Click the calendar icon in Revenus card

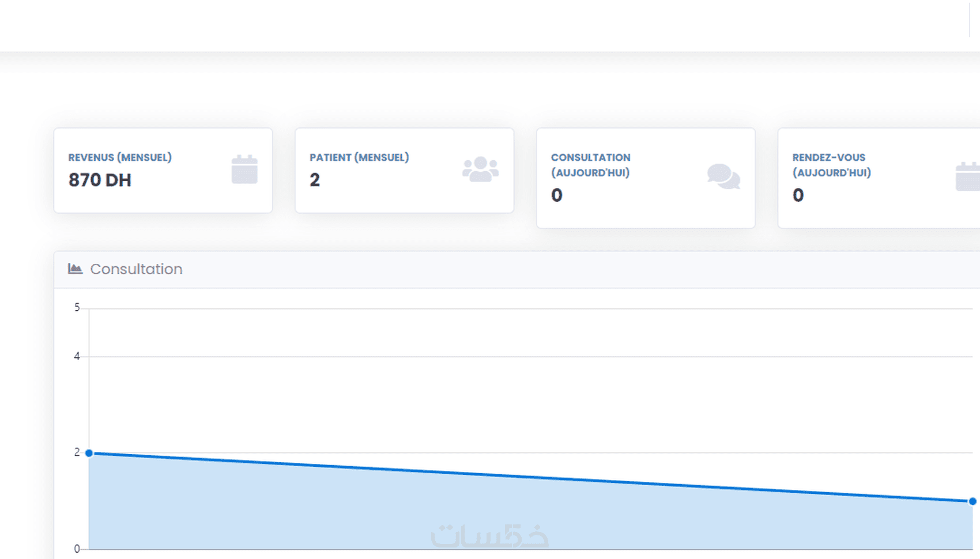(x=244, y=169)
